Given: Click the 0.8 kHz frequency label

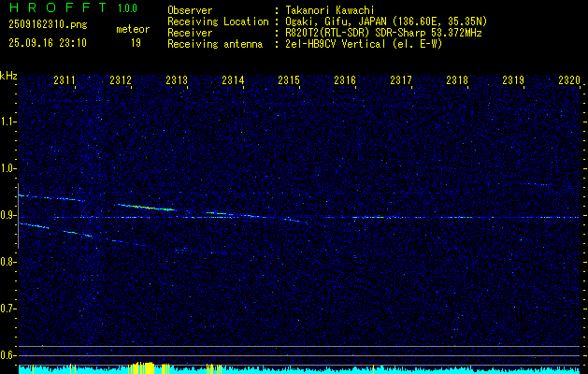Looking at the screenshot, I should [x=7, y=262].
